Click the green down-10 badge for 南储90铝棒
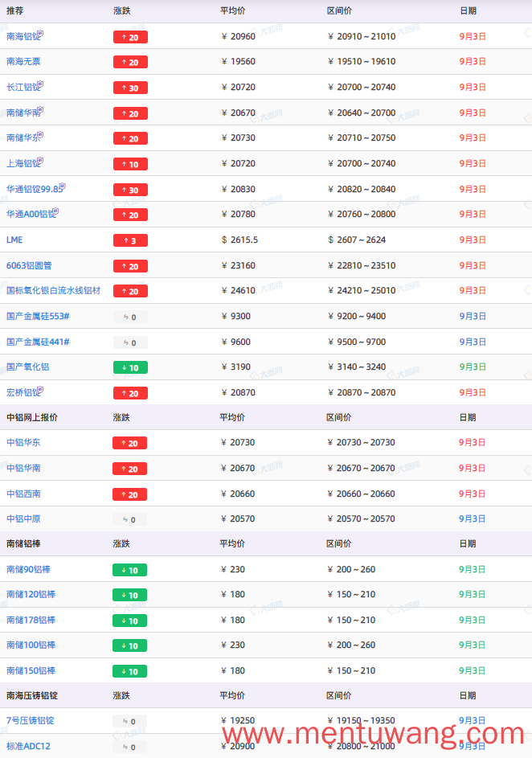Screen dimensions: 532x758 [x=130, y=571]
